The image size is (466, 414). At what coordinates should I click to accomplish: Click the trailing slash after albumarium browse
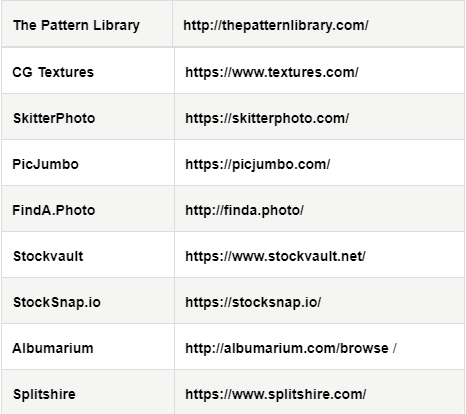coord(395,348)
